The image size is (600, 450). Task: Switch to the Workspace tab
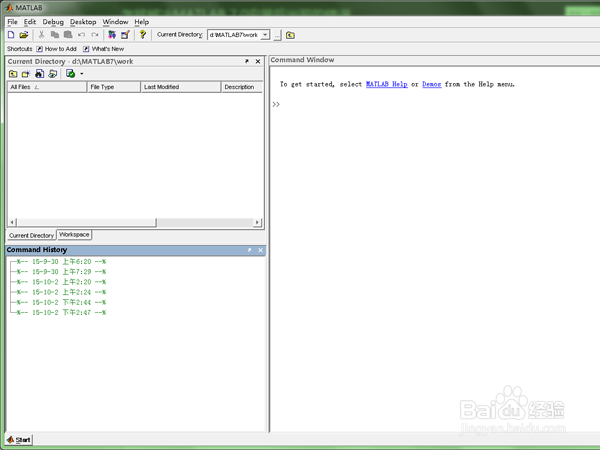pyautogui.click(x=74, y=235)
